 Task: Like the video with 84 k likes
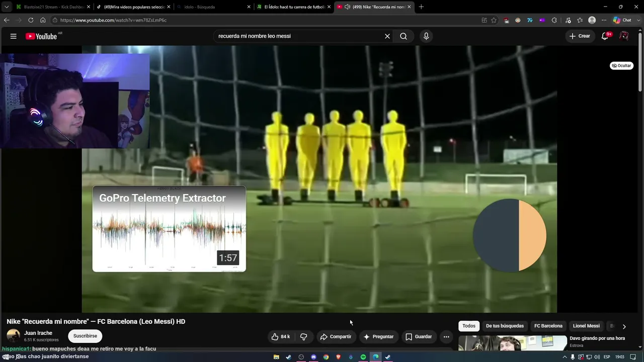point(281,337)
